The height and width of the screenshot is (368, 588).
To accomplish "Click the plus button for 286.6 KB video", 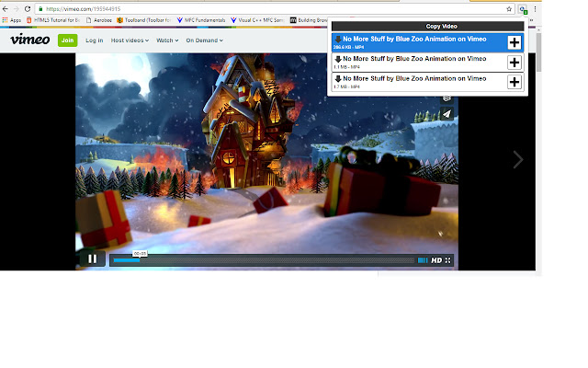I will (514, 42).
